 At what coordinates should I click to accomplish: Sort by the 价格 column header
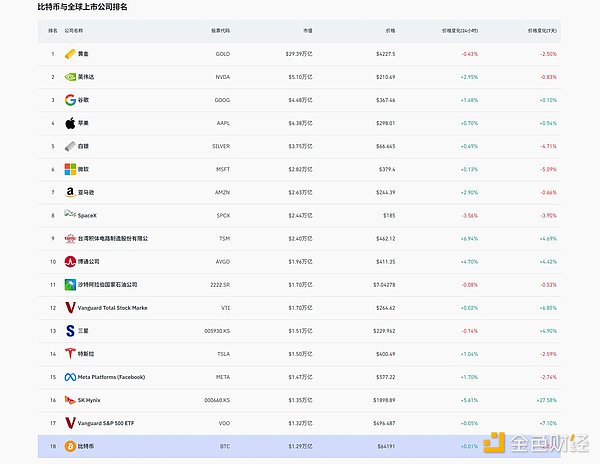coord(390,31)
